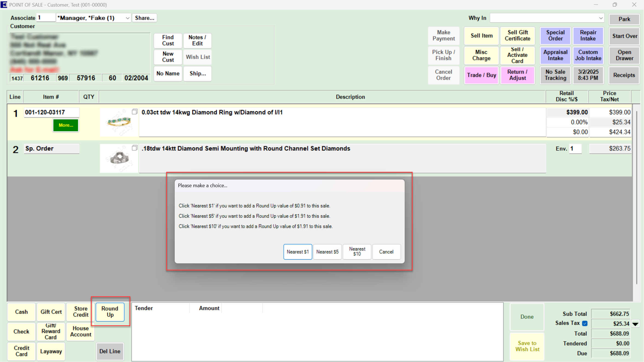Open the Trade / Buy function

[481, 75]
